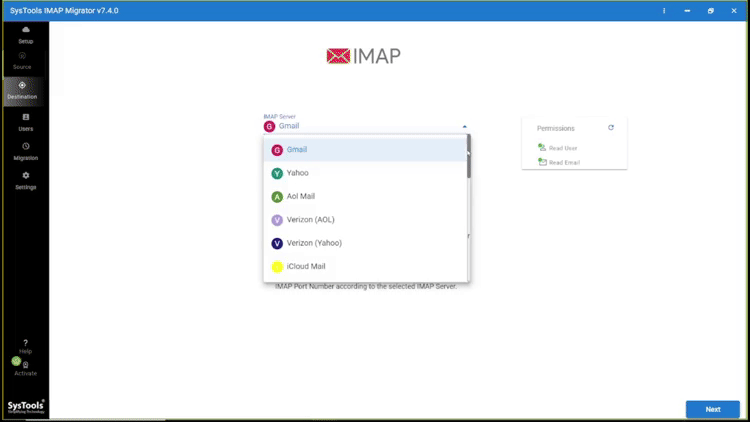Open the Users section in sidebar
Screen dimensions: 750x422
tap(26, 122)
